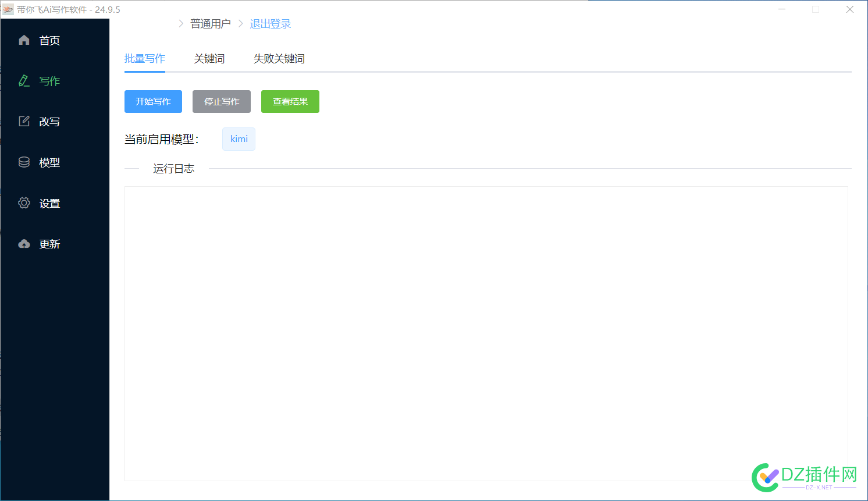
Task: Stop writing with the 停止写作 button
Action: point(222,101)
